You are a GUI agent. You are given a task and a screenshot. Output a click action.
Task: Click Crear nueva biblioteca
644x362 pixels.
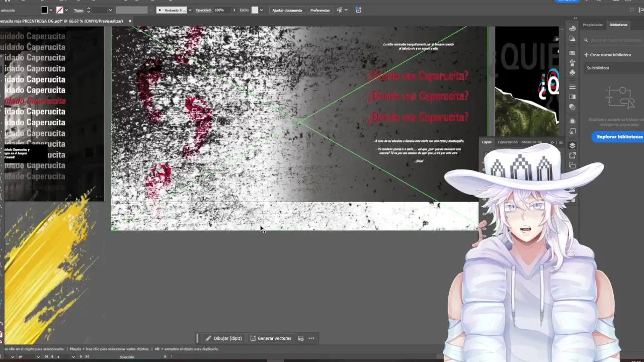607,55
